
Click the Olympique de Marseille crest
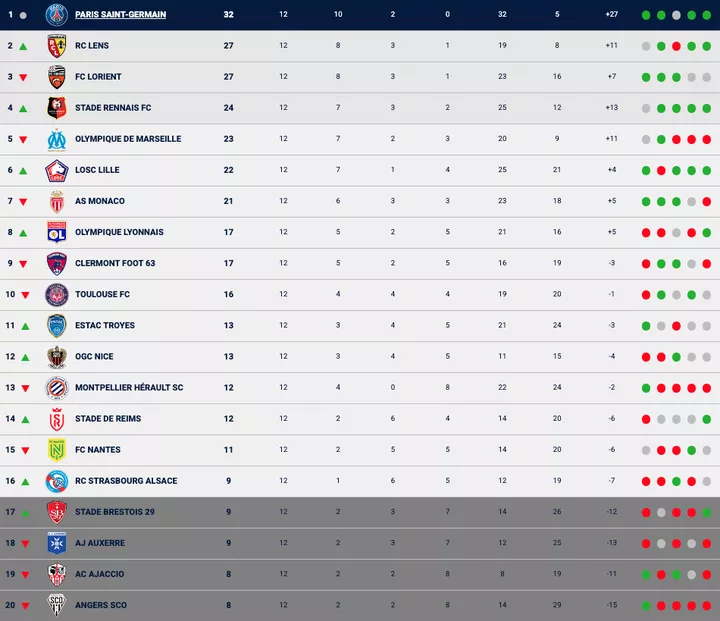[56, 139]
